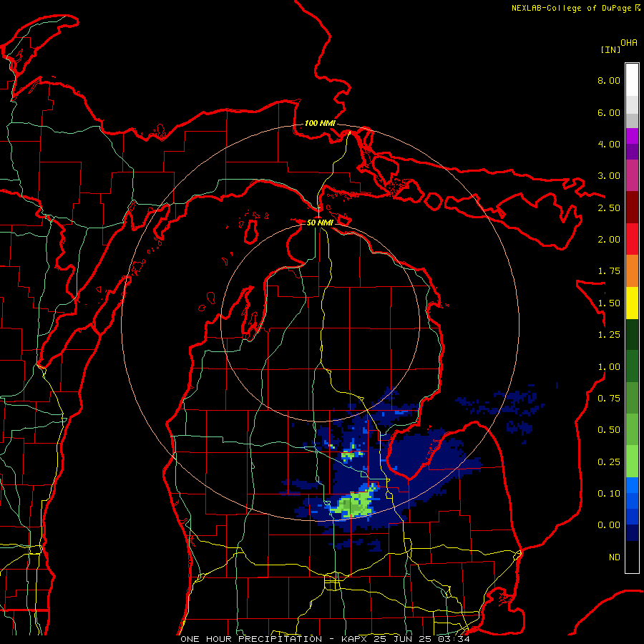Click the '6.00' legend value
This screenshot has width=644, height=644.
609,112
